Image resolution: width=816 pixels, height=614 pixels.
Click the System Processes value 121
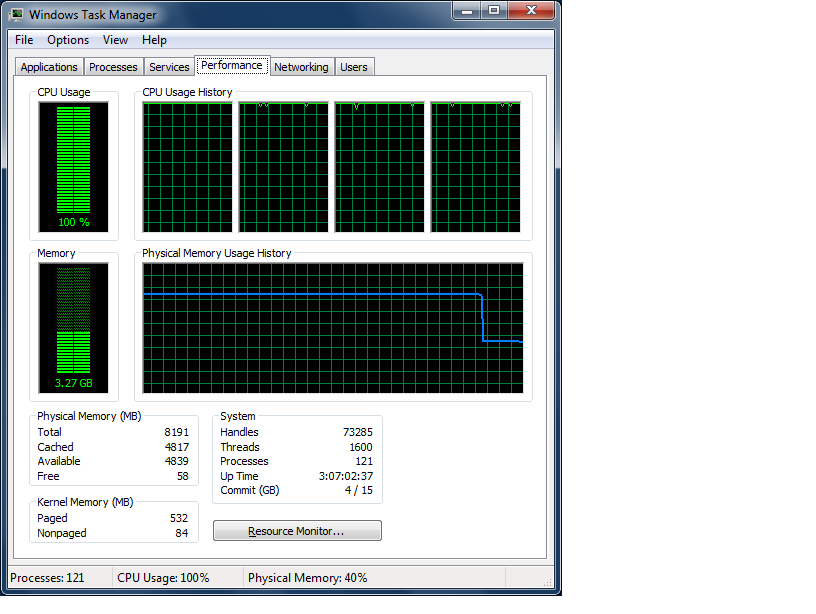pos(364,461)
